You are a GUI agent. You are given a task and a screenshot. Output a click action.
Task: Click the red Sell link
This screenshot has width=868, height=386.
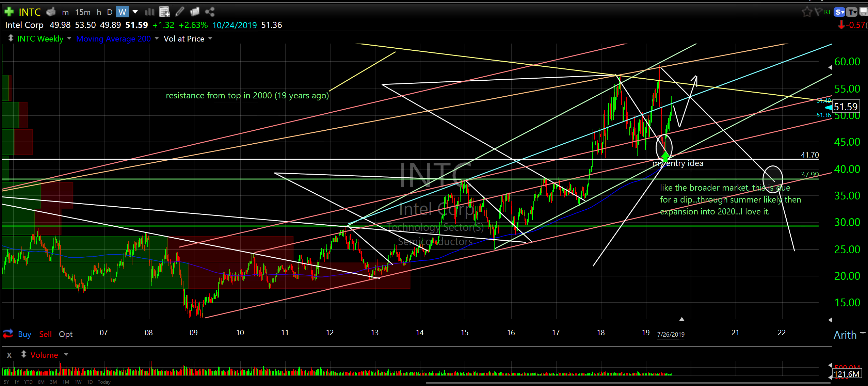(x=45, y=334)
